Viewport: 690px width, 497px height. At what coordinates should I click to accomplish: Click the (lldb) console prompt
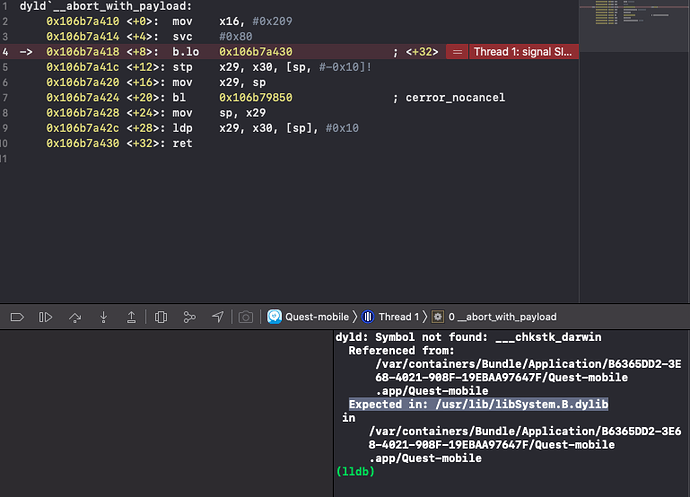click(355, 471)
